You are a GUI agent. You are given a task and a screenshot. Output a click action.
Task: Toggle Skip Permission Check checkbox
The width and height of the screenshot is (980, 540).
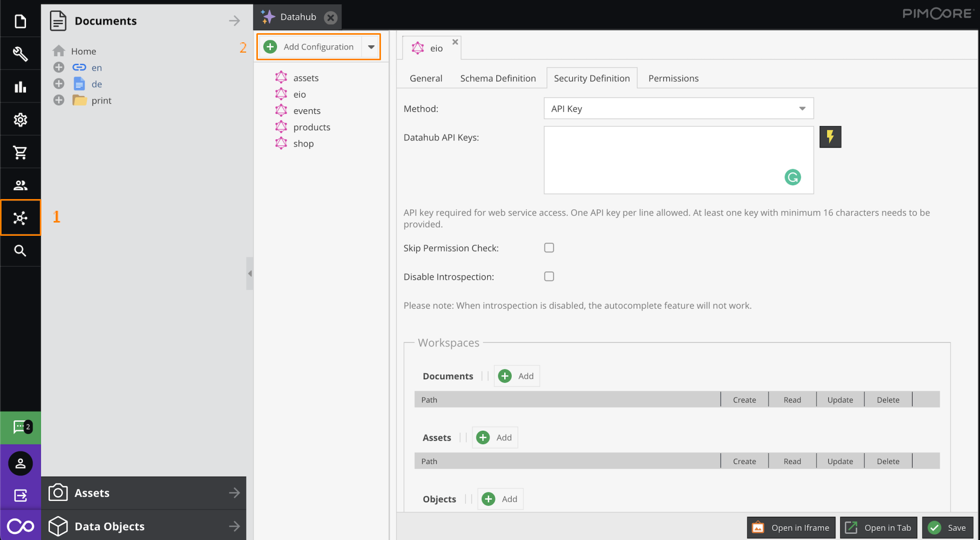coord(549,248)
